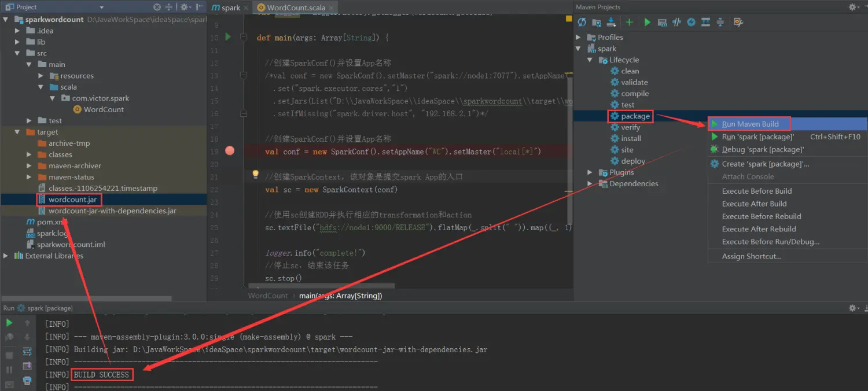868x391 pixels.
Task: Click Generate Sources and Update Folders icon
Action: click(597, 22)
